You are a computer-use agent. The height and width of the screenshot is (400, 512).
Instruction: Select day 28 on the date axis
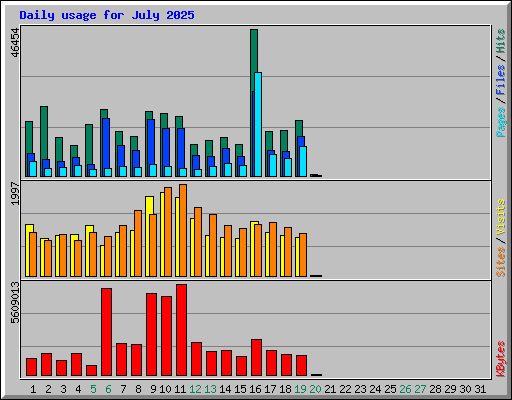click(x=435, y=389)
